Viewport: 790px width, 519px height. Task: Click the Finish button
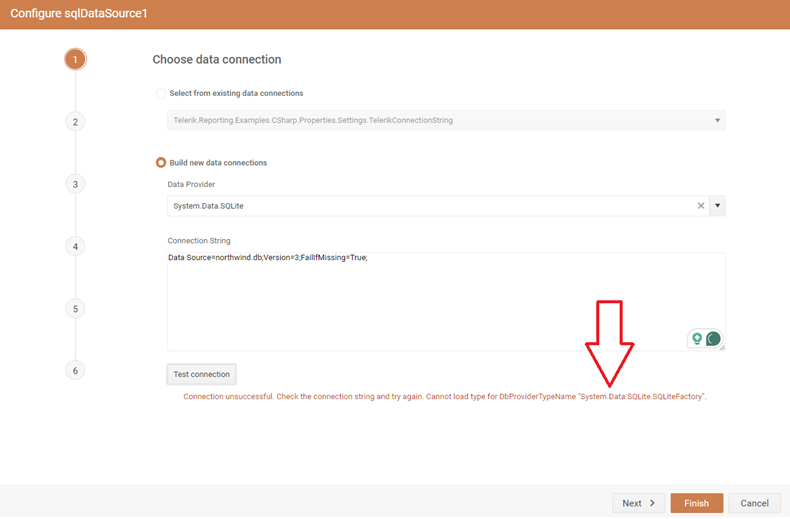click(x=696, y=503)
